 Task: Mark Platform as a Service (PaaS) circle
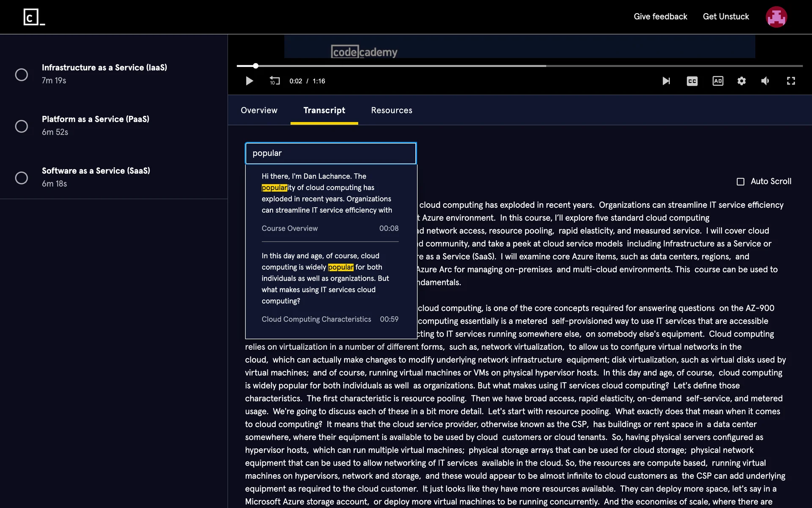22,126
